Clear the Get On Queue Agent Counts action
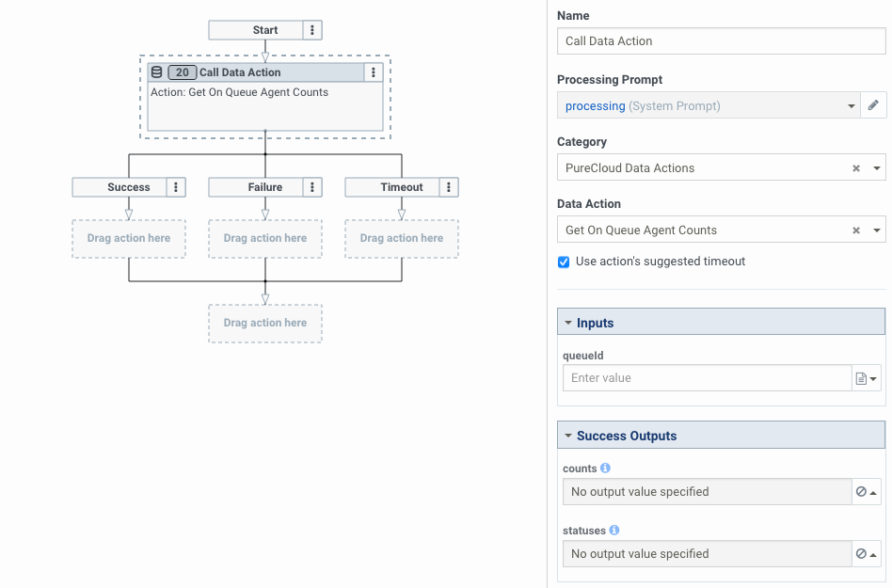Screen dimensions: 892x588 point(855,230)
